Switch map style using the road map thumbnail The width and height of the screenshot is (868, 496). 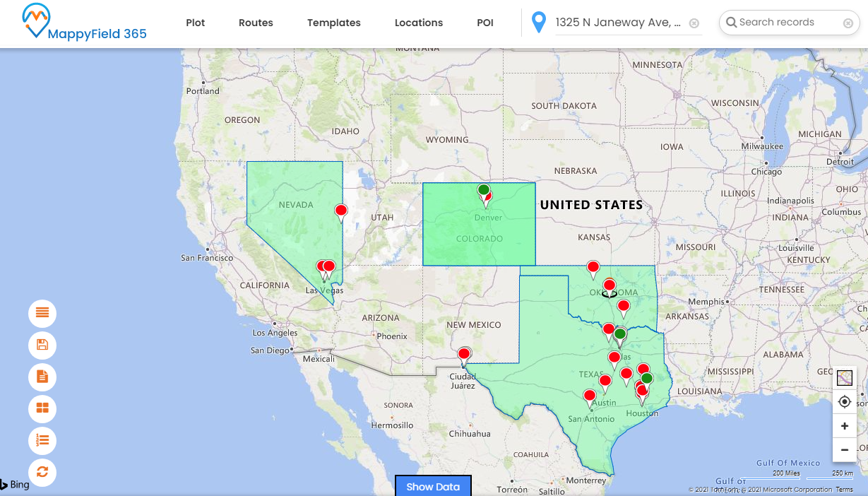tap(844, 378)
